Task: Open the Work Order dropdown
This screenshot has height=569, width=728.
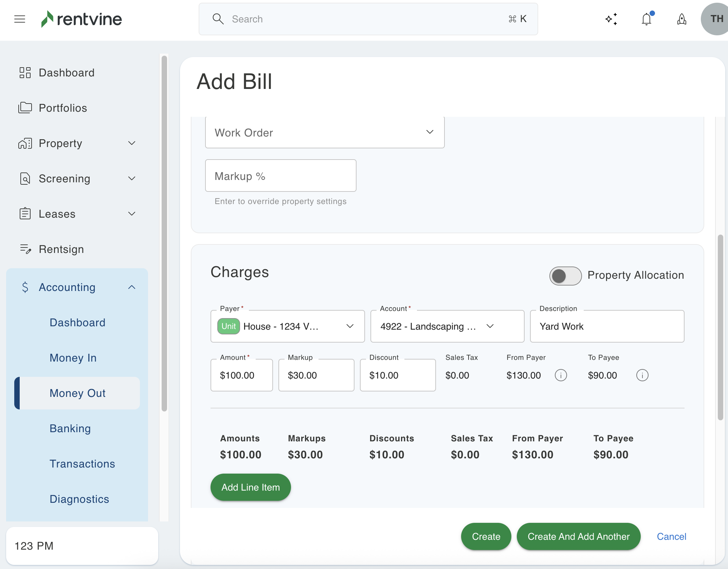Action: [325, 132]
